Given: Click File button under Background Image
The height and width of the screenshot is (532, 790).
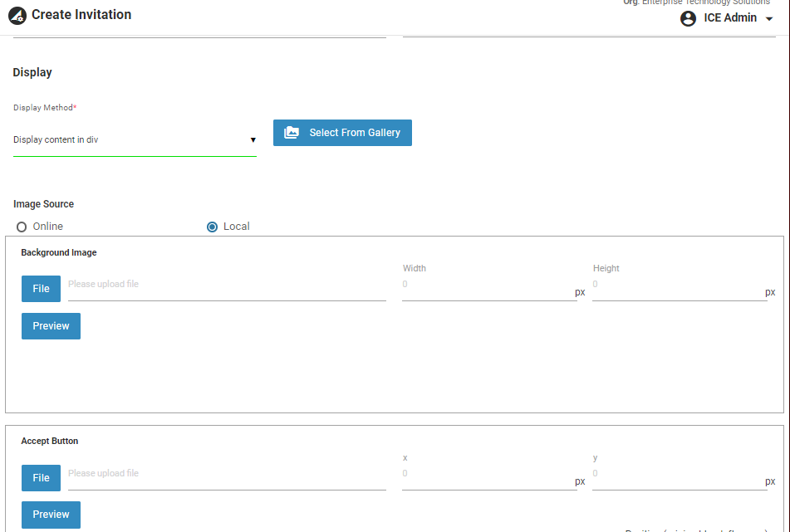Looking at the screenshot, I should point(41,289).
